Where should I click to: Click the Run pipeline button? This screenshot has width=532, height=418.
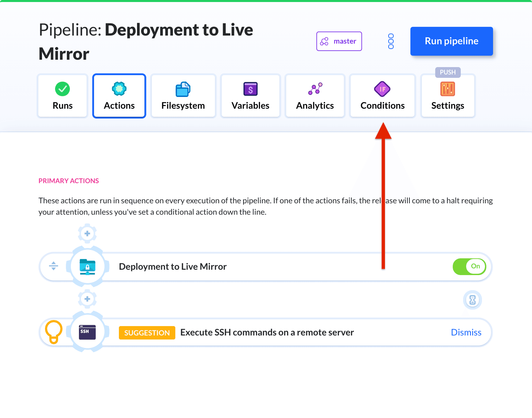coord(451,41)
